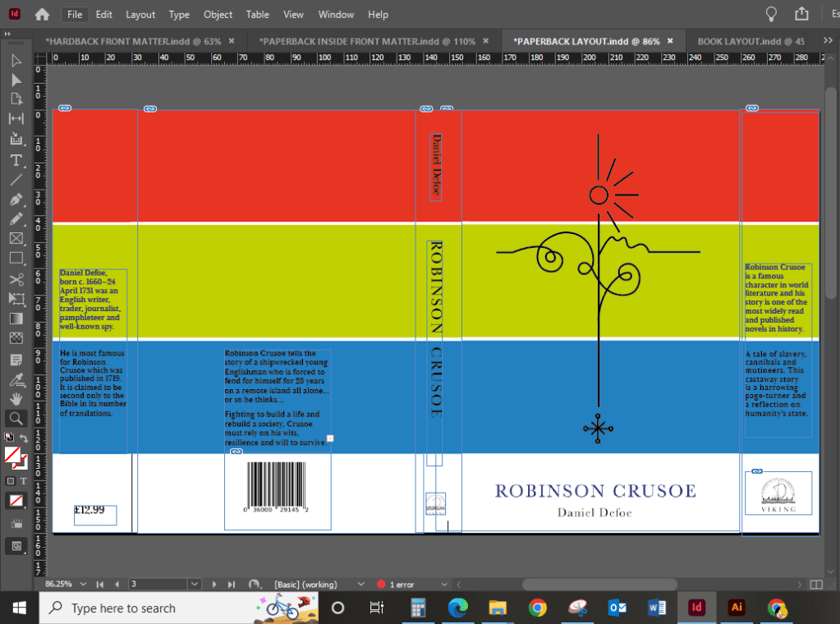840x624 pixels.
Task: Activate the Hand tool
Action: tap(16, 398)
